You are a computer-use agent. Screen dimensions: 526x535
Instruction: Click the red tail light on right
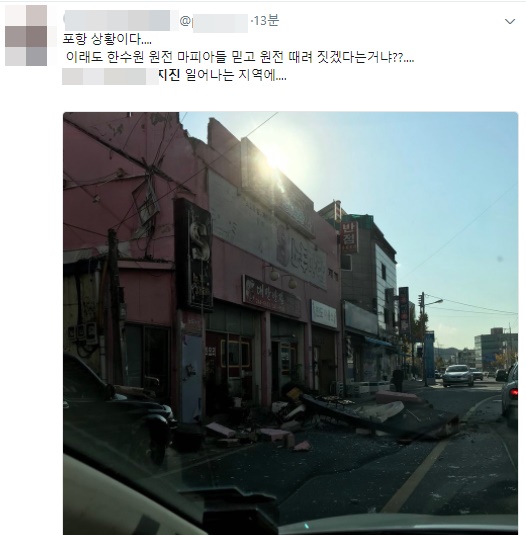[x=513, y=392]
